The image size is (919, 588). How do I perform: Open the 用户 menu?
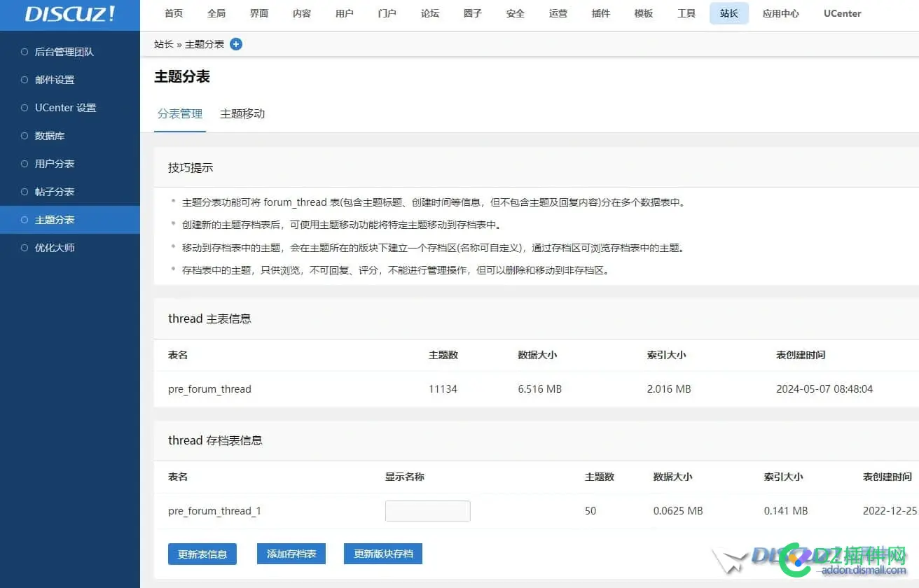coord(345,13)
